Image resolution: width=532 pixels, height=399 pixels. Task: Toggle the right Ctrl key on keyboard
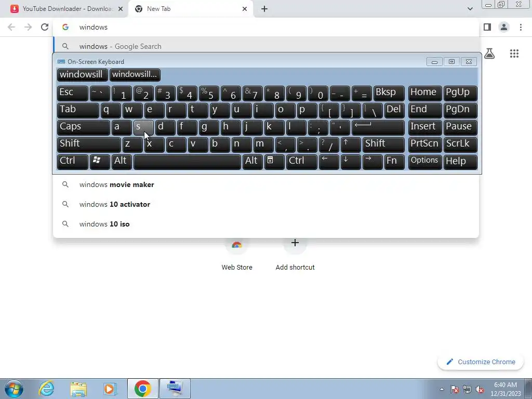(x=302, y=162)
